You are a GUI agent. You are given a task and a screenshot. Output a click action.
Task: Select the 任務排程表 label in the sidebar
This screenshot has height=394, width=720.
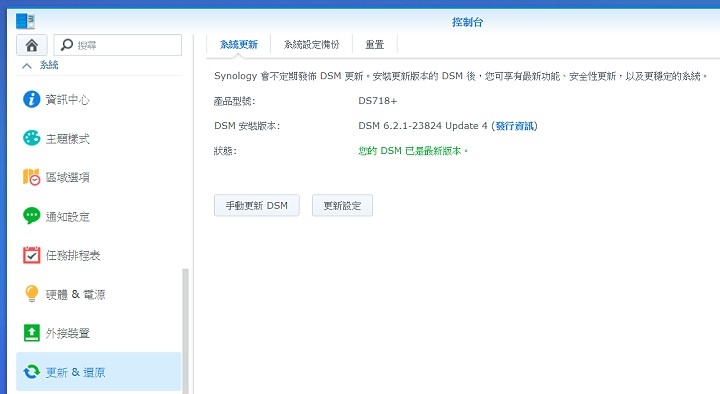point(73,255)
